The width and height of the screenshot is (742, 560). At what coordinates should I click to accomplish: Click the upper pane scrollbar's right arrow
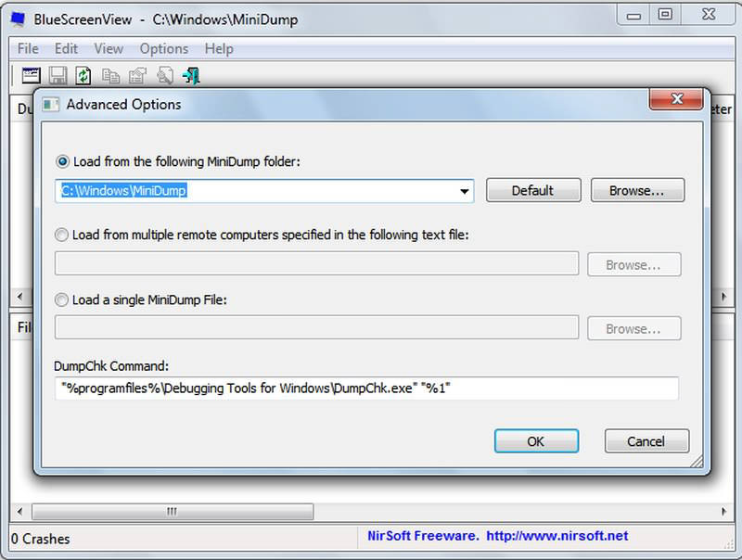pos(724,297)
